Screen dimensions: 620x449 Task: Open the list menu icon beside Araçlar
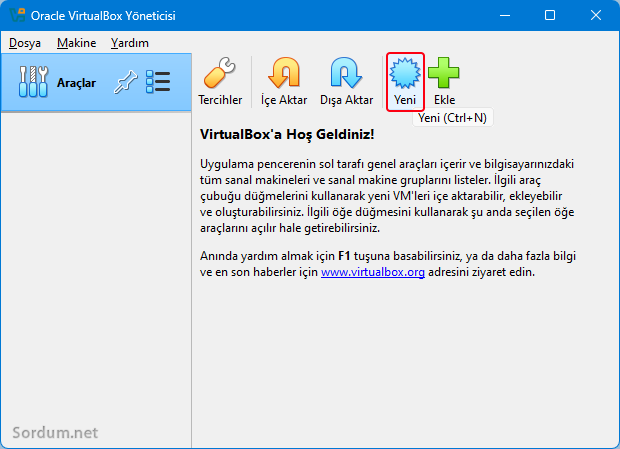coord(158,82)
